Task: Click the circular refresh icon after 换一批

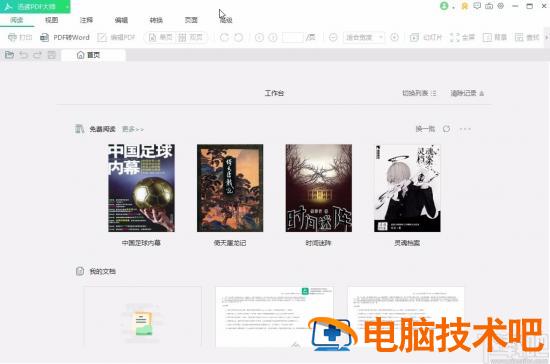Action: click(x=446, y=129)
